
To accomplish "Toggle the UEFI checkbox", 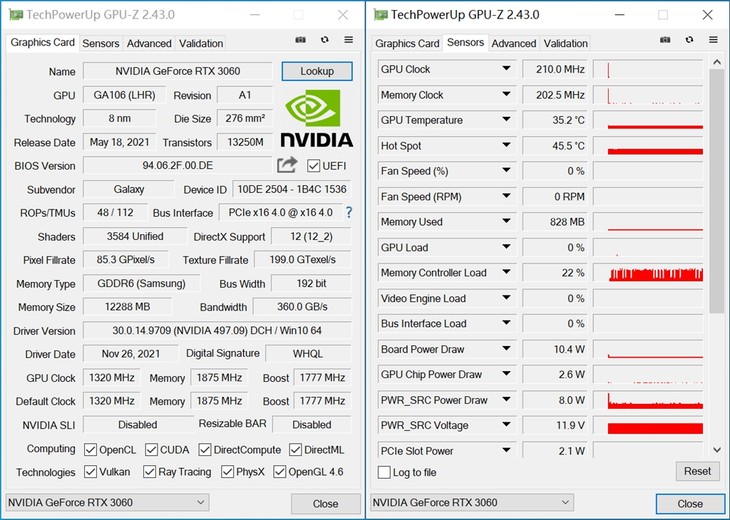I will point(313,166).
